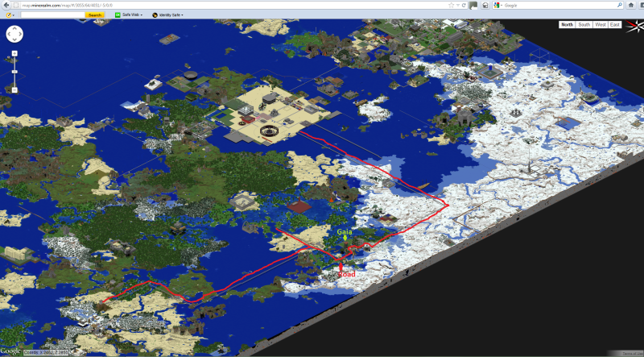Click the magnifier in the Google search box

[620, 6]
